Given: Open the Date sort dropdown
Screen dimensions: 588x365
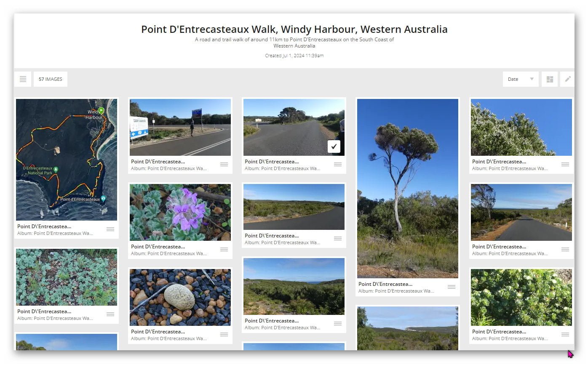Looking at the screenshot, I should (x=520, y=79).
